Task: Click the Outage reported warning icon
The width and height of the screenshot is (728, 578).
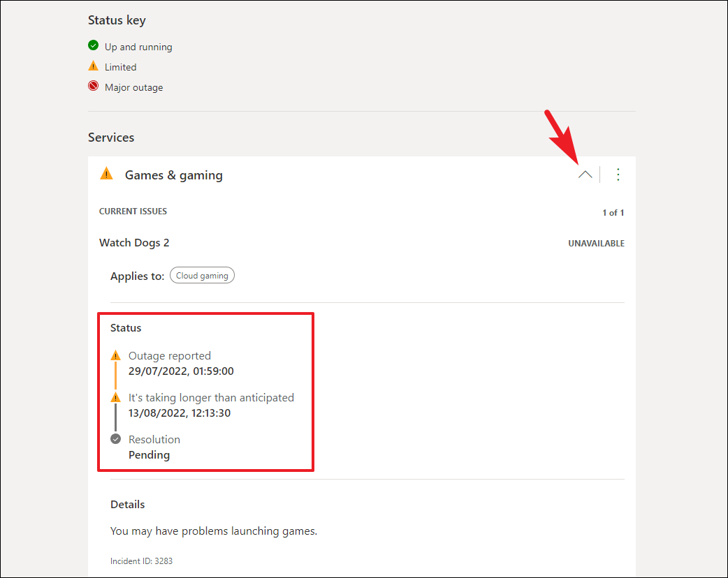Action: coord(115,356)
